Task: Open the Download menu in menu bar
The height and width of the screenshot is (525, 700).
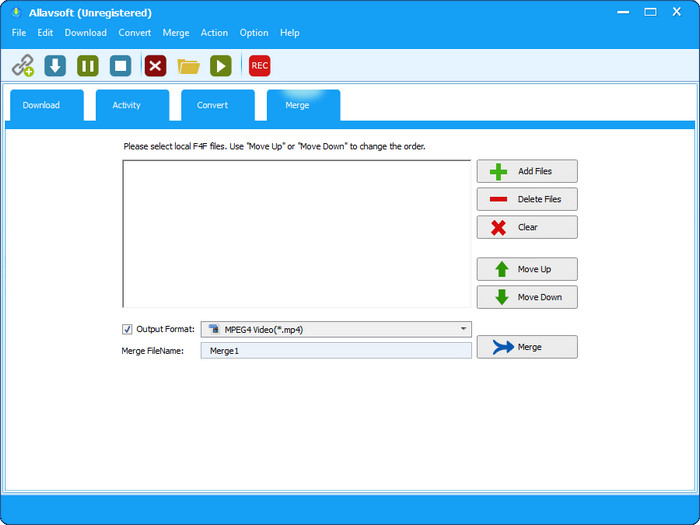Action: point(85,33)
